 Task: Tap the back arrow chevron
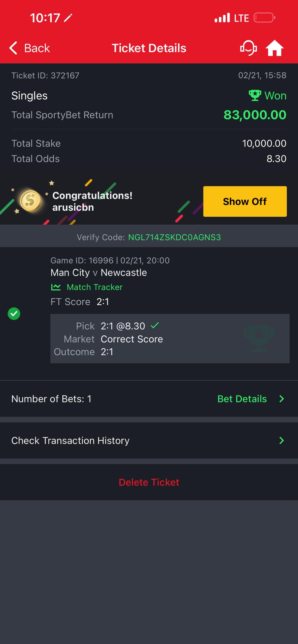pos(13,48)
